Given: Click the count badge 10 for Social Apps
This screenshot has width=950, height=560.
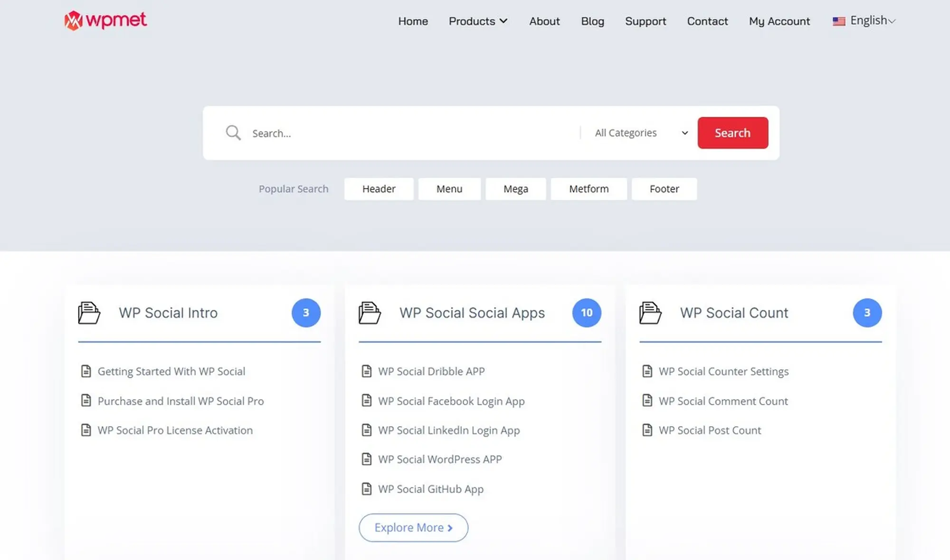Looking at the screenshot, I should [587, 313].
